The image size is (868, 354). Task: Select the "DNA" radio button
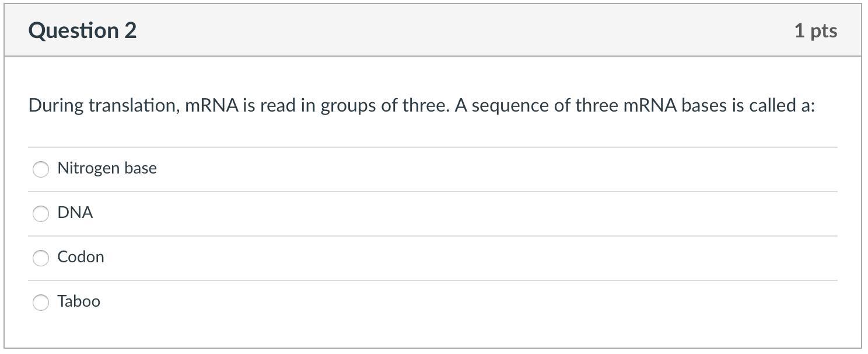41,214
